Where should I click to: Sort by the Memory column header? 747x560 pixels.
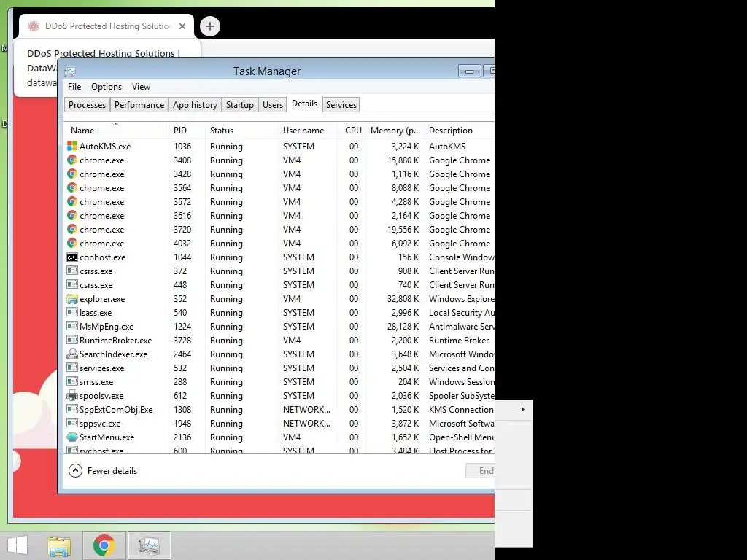coord(395,130)
